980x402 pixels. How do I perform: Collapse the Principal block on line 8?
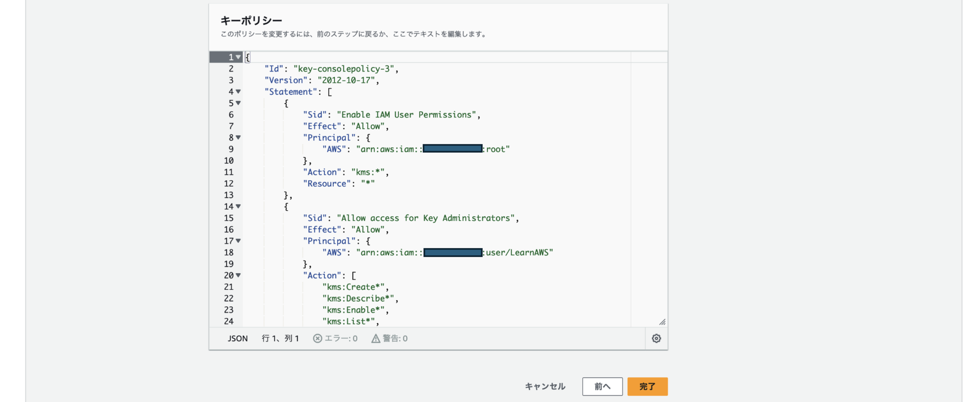click(x=238, y=137)
